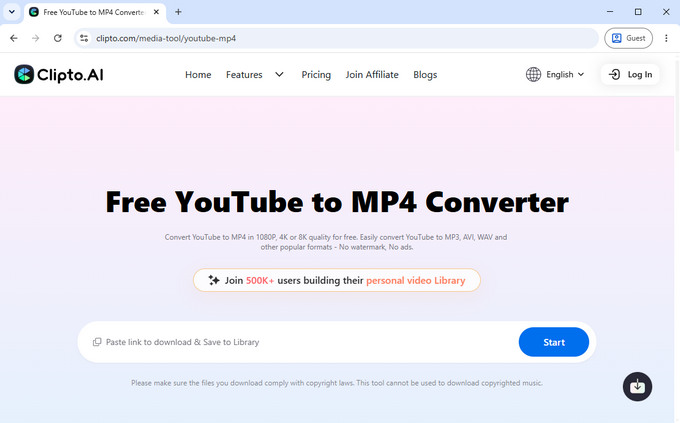Click the address bar URL
This screenshot has height=423, width=680.
166,38
